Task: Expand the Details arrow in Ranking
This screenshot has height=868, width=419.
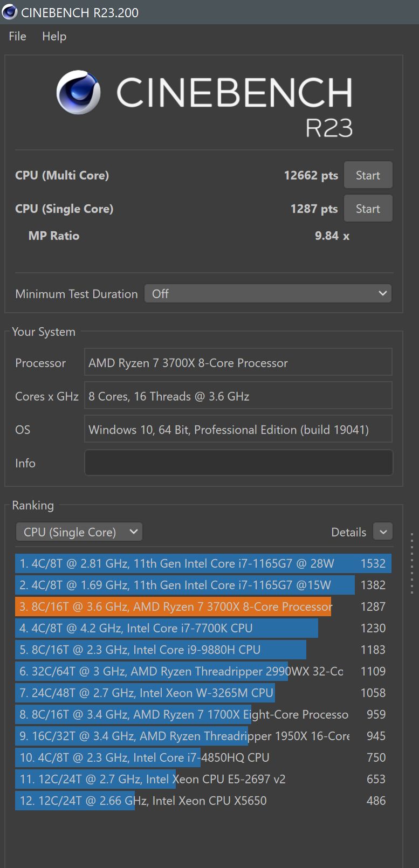Action: coord(383,532)
